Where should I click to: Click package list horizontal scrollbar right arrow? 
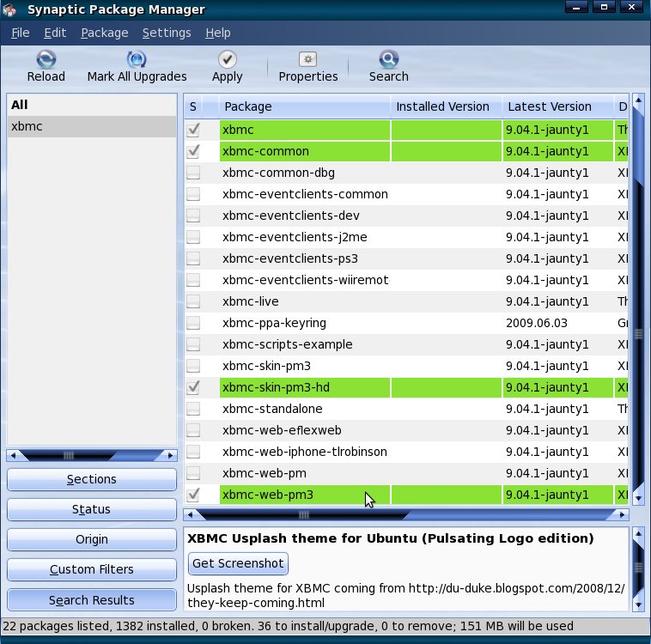[622, 515]
